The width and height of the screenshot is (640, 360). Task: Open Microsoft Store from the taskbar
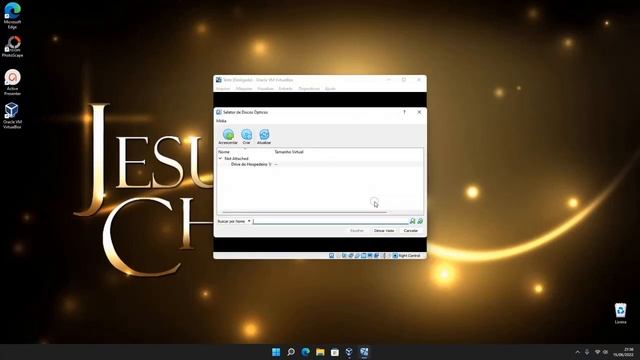tap(335, 352)
